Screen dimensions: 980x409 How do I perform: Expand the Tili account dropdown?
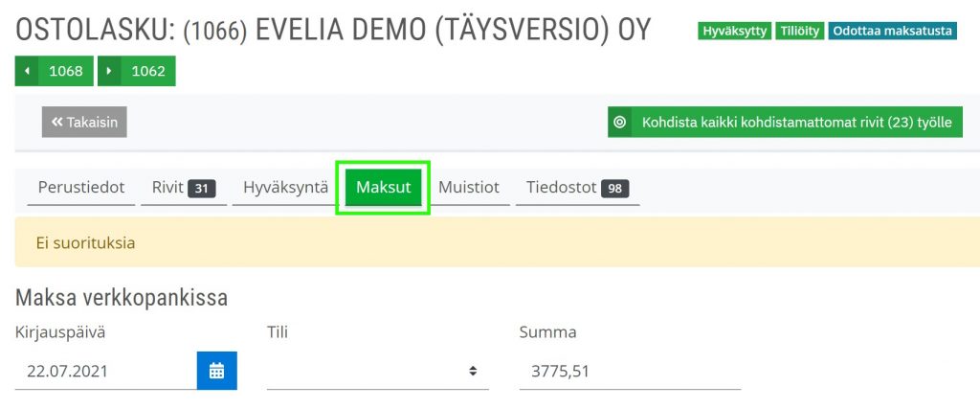377,371
